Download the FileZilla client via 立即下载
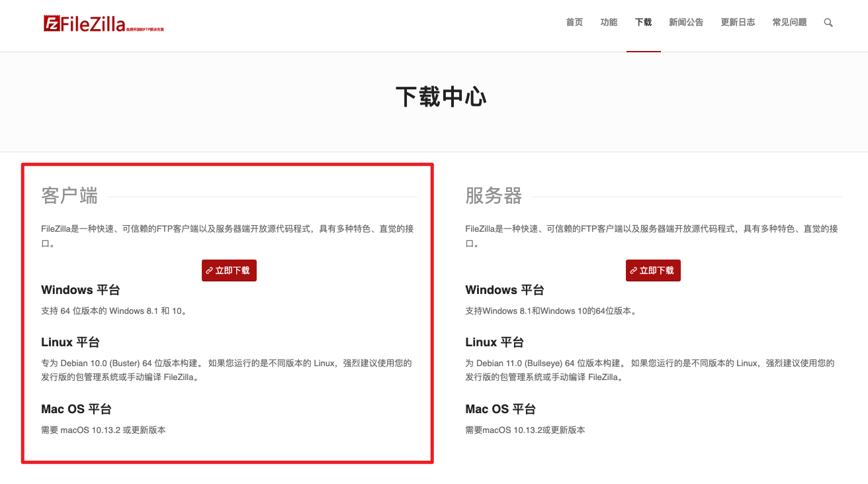 (229, 270)
